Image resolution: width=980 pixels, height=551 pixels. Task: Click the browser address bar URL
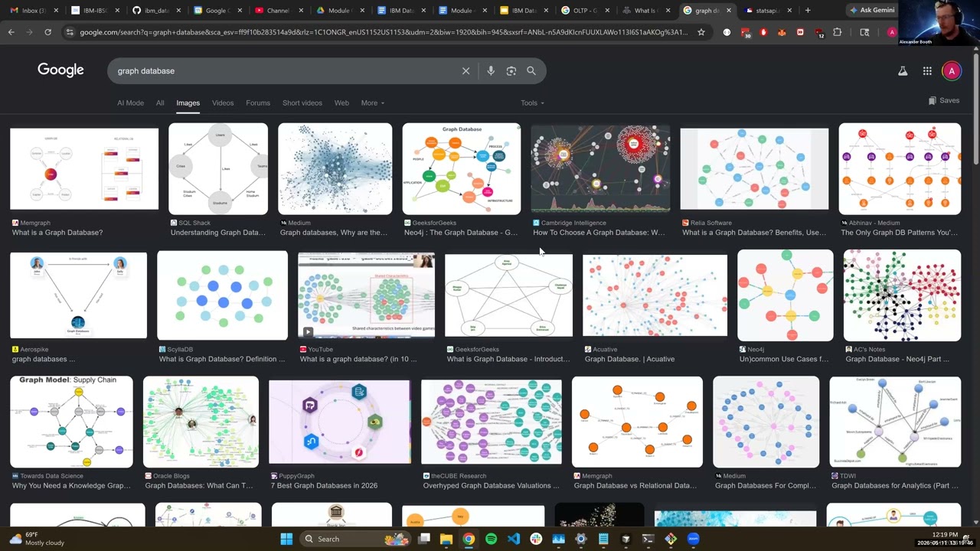pos(384,32)
